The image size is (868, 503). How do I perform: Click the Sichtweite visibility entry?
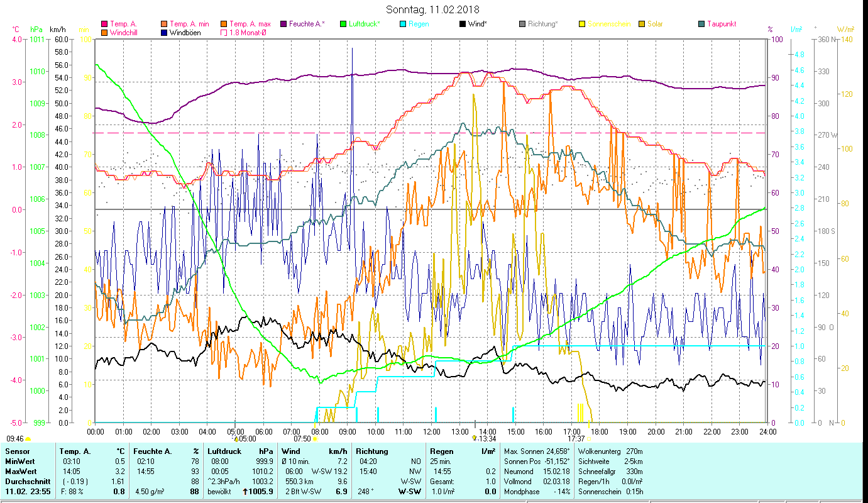[610, 462]
